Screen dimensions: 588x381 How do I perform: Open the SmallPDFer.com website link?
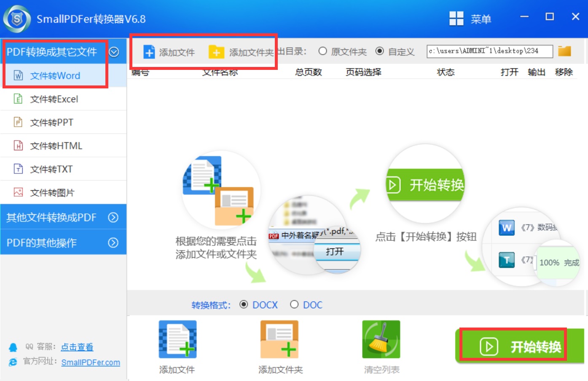click(x=91, y=362)
